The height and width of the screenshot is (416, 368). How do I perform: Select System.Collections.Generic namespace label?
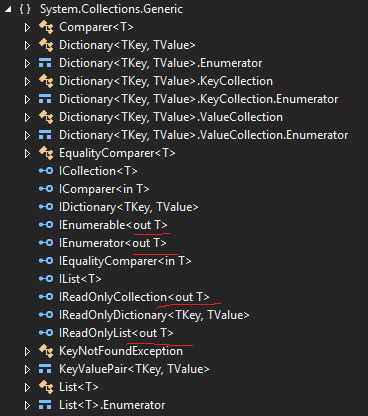pos(111,9)
